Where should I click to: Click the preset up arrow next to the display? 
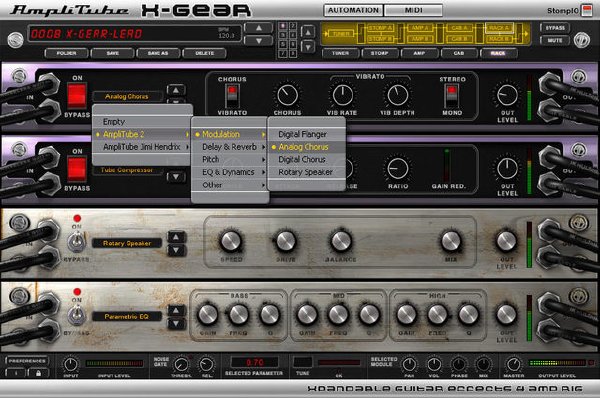259,28
